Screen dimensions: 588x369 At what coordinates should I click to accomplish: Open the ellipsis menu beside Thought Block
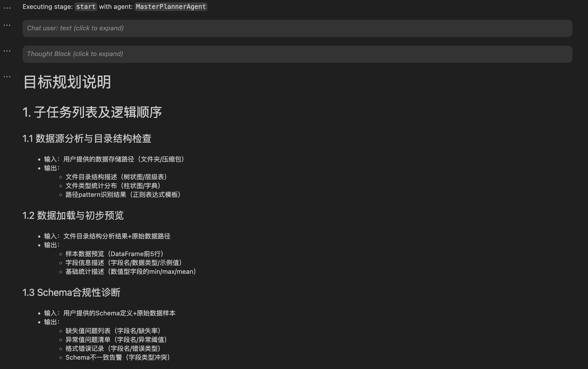[x=7, y=51]
